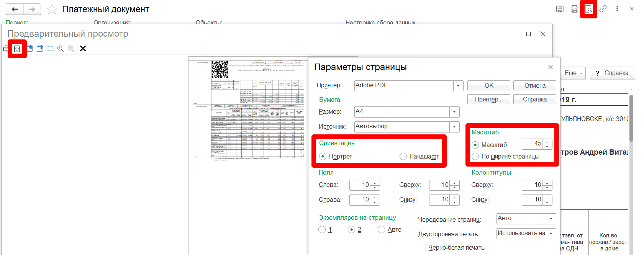Screen dimensions: 644x255
Task: Zoom in on the print preview
Action: click(61, 49)
